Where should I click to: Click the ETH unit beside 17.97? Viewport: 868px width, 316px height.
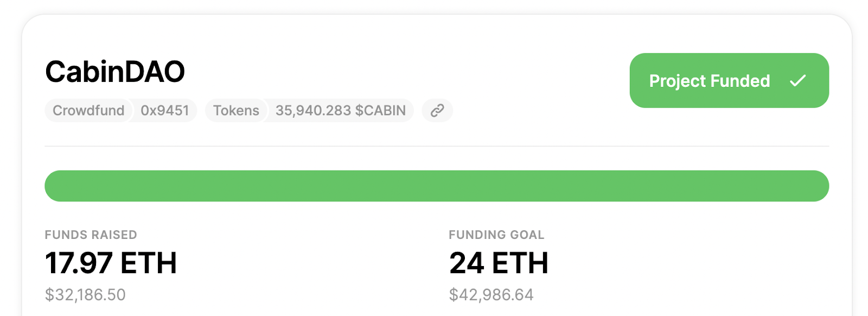(149, 263)
